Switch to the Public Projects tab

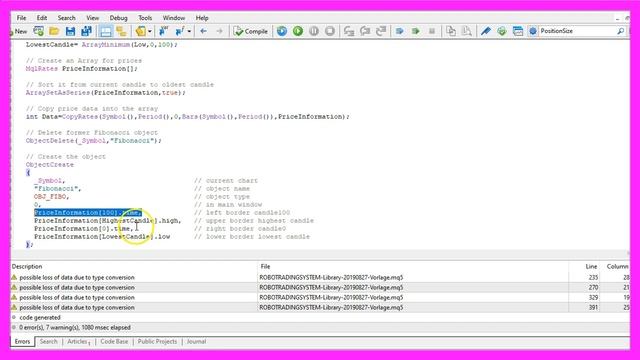[x=157, y=342]
